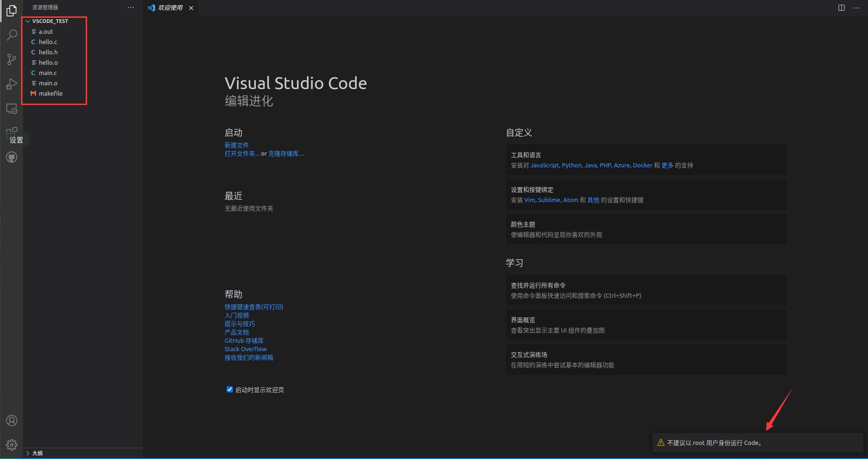868x459 pixels.
Task: Open the Manage gear icon
Action: (12, 444)
